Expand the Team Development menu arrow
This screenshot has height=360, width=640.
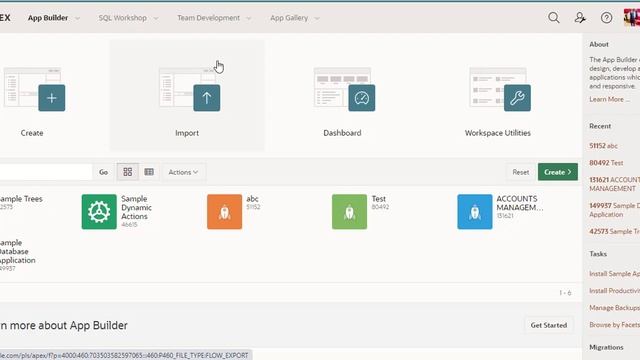point(249,18)
